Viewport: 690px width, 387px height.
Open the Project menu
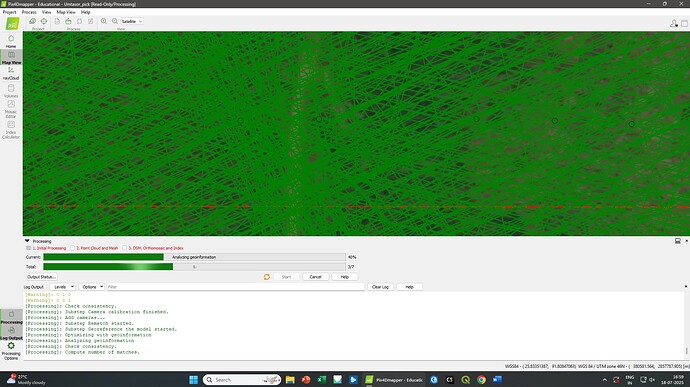click(x=9, y=12)
